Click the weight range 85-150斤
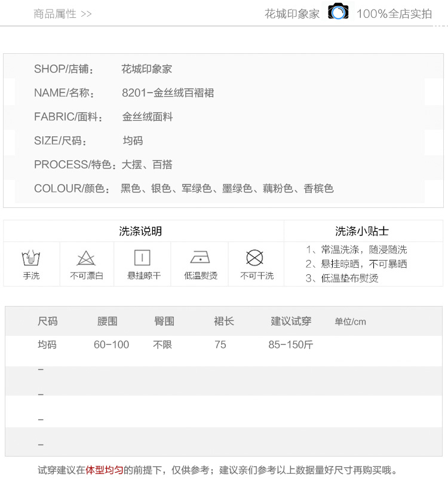The image size is (448, 502). coord(290,345)
